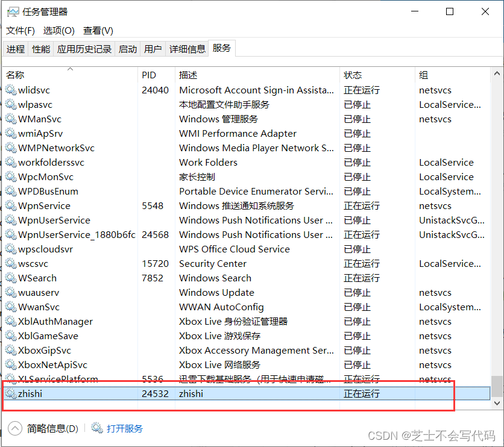The width and height of the screenshot is (504, 447).
Task: Click the vertical scrollbar thumb
Action: coord(497,386)
